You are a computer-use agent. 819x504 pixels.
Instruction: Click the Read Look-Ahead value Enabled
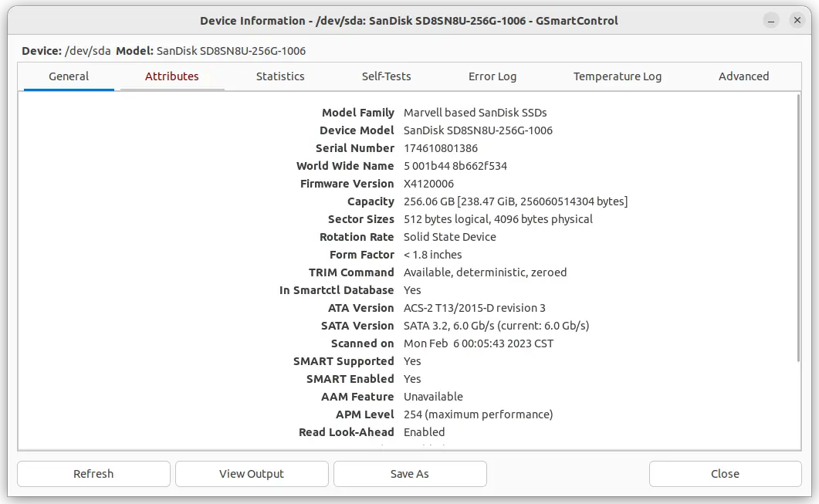(424, 432)
